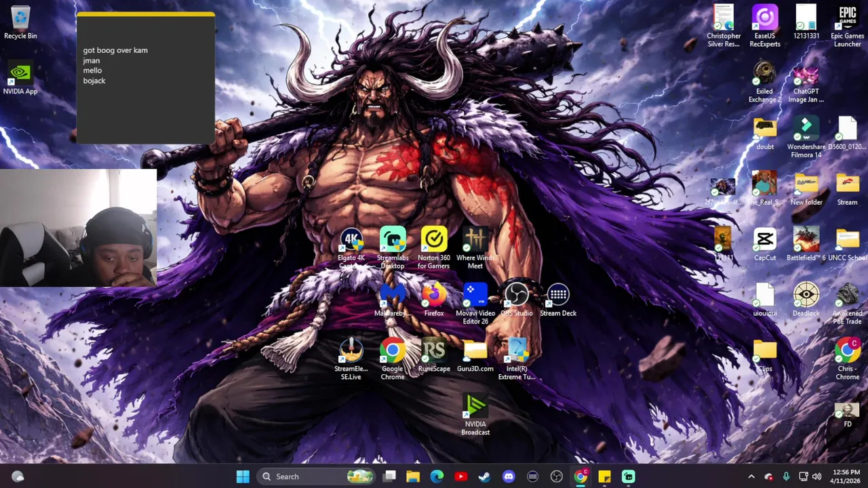
Task: Open Stream Deck desktop shortcut
Action: pos(558,300)
